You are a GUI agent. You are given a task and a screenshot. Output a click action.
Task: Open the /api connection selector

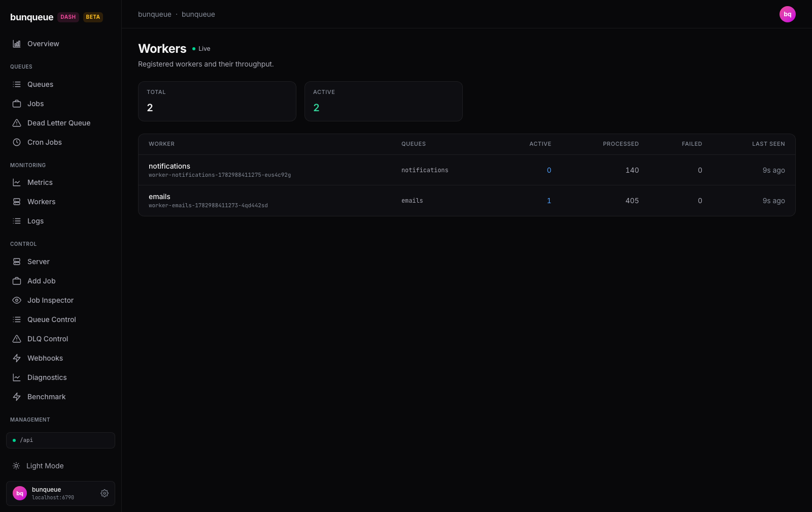coord(60,440)
